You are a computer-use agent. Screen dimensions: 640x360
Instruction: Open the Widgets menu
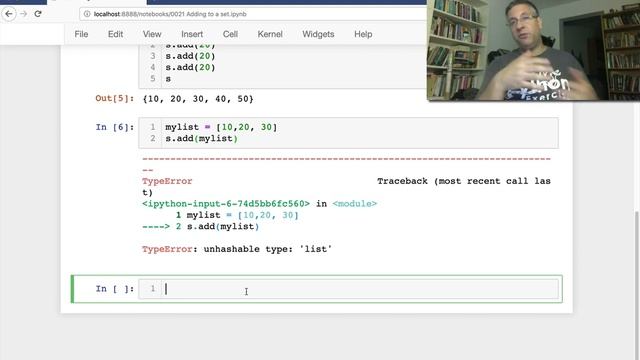[x=318, y=34]
